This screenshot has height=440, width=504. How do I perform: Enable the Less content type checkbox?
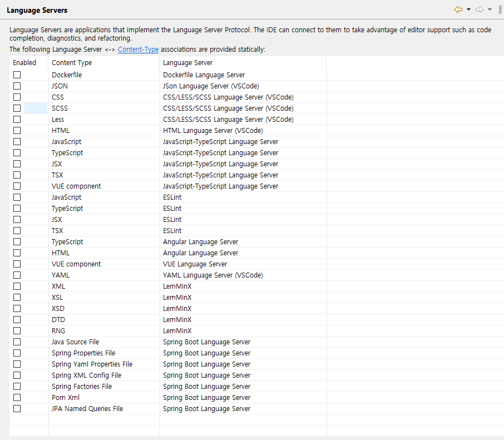(x=17, y=120)
